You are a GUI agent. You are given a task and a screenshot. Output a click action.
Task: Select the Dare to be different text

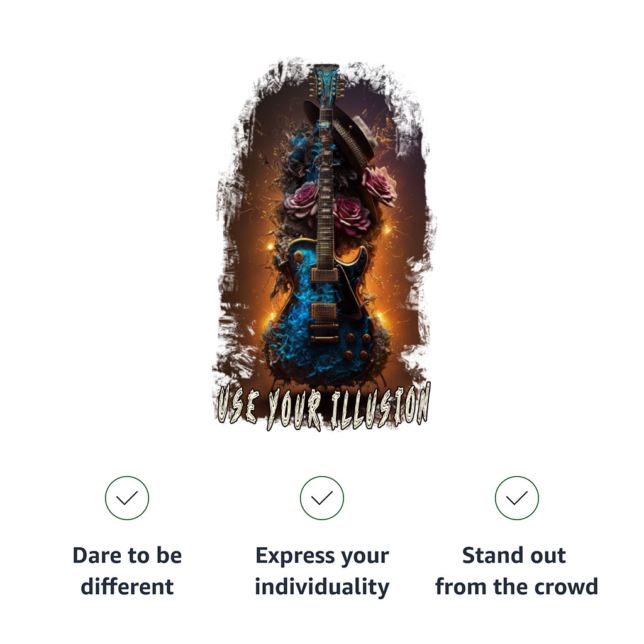point(127,571)
